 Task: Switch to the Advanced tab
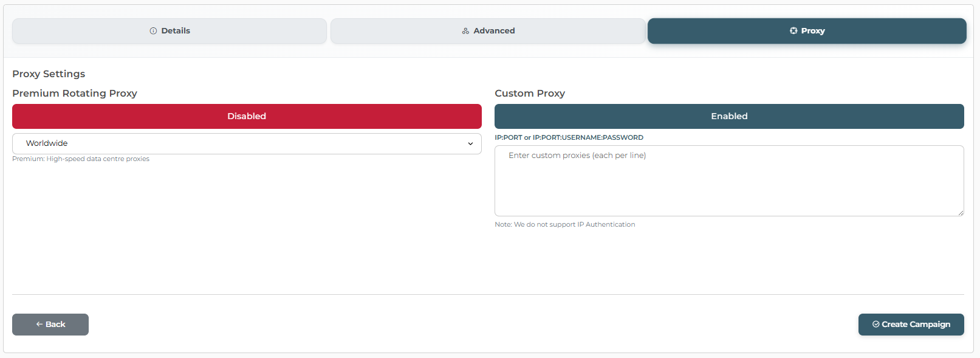[x=488, y=31]
